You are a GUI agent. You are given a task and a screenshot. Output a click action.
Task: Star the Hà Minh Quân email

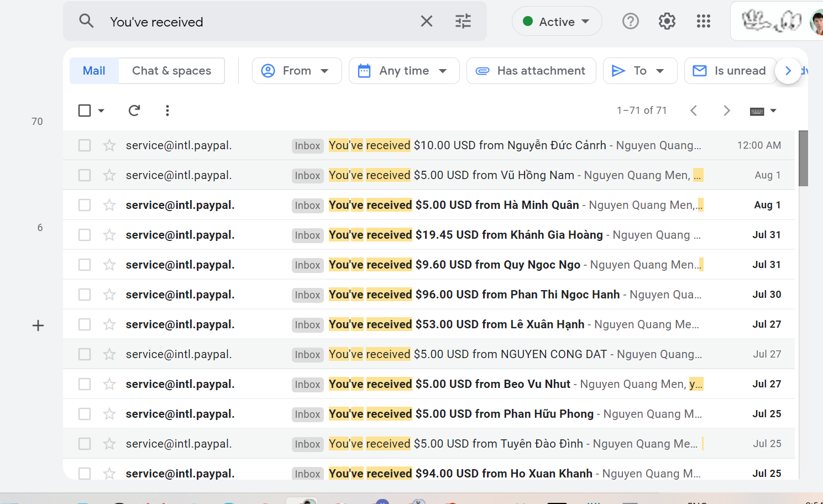click(109, 205)
